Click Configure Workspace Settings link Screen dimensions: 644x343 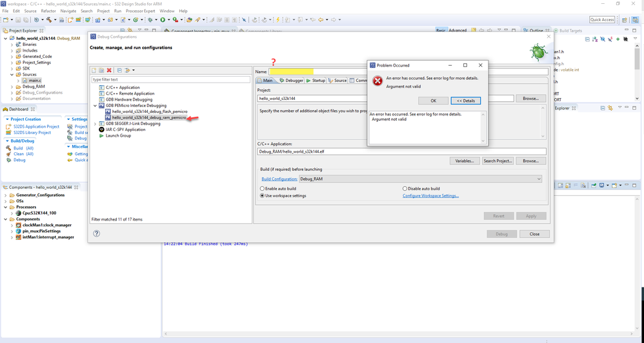click(x=430, y=196)
